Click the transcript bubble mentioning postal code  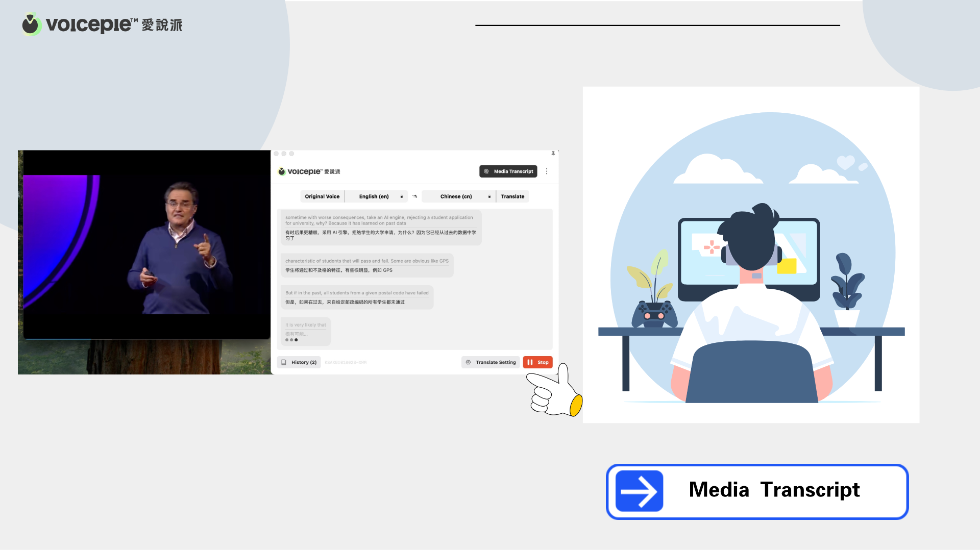pyautogui.click(x=357, y=297)
